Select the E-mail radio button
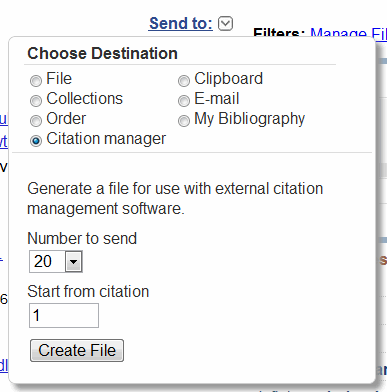The image size is (387, 392). point(184,101)
